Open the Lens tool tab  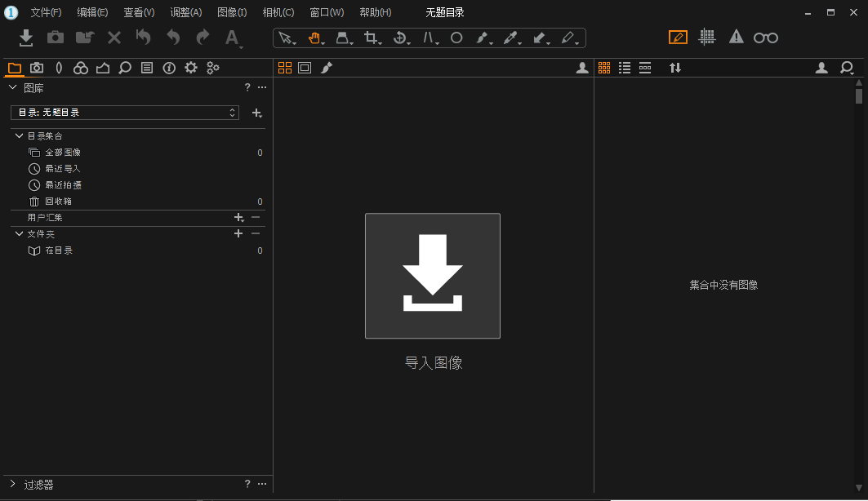(59, 68)
